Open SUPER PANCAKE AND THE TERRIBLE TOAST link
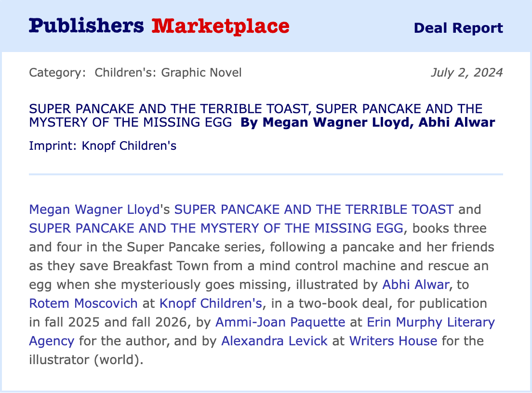The height and width of the screenshot is (393, 532). tap(314, 210)
